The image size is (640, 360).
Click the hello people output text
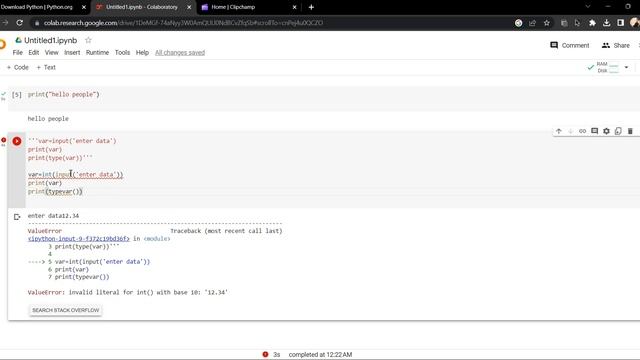[x=48, y=119]
